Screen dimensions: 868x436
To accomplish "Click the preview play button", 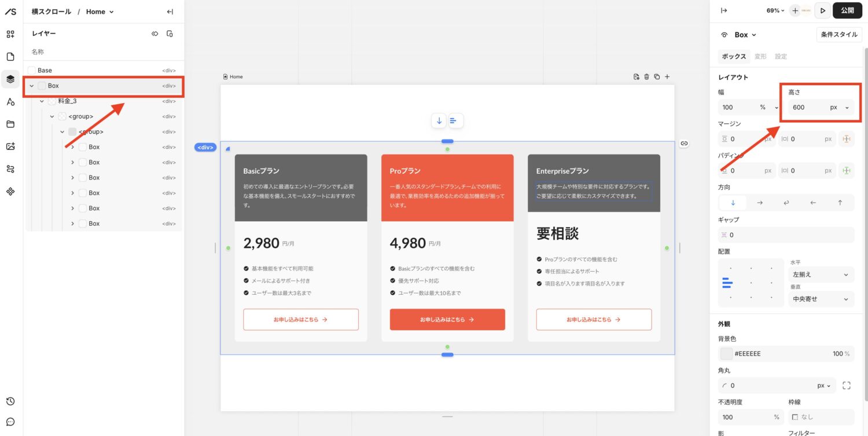I will (822, 10).
